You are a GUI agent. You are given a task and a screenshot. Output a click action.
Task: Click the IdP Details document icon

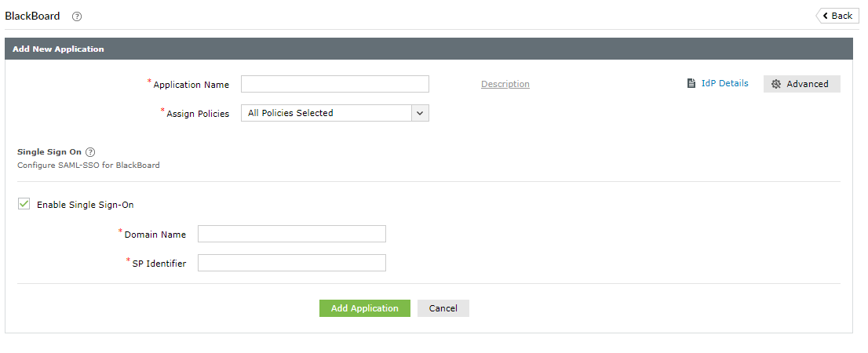(x=691, y=83)
